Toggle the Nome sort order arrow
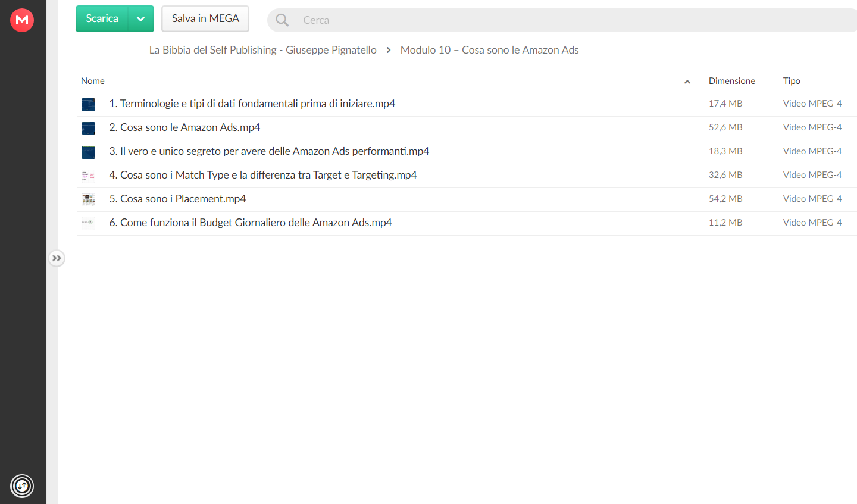This screenshot has height=504, width=857. [x=687, y=82]
